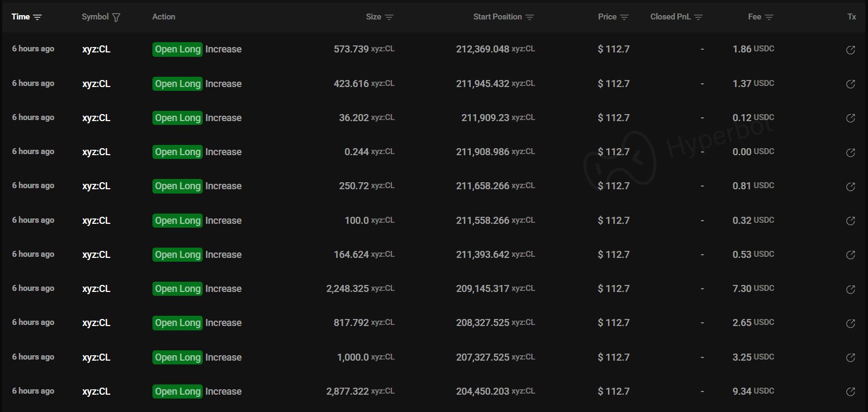Click the Open Long badge for 817.792 trade
Image resolution: width=868 pixels, height=412 pixels.
tap(177, 323)
